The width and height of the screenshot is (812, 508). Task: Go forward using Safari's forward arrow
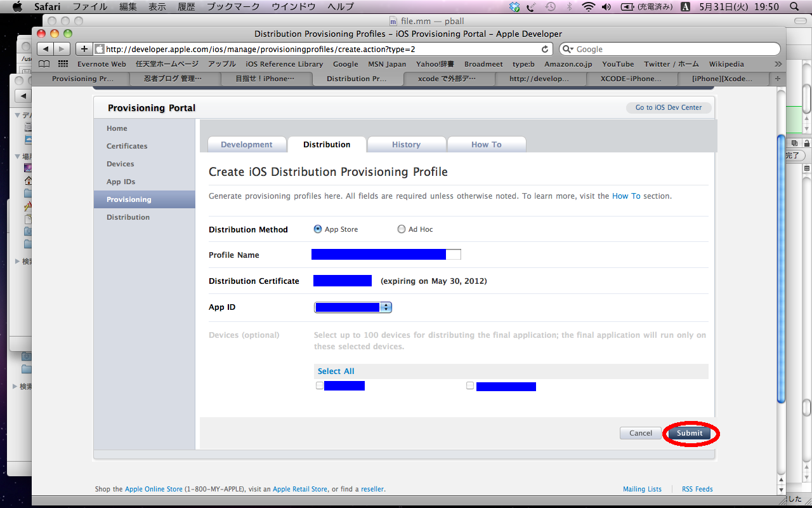(62, 49)
